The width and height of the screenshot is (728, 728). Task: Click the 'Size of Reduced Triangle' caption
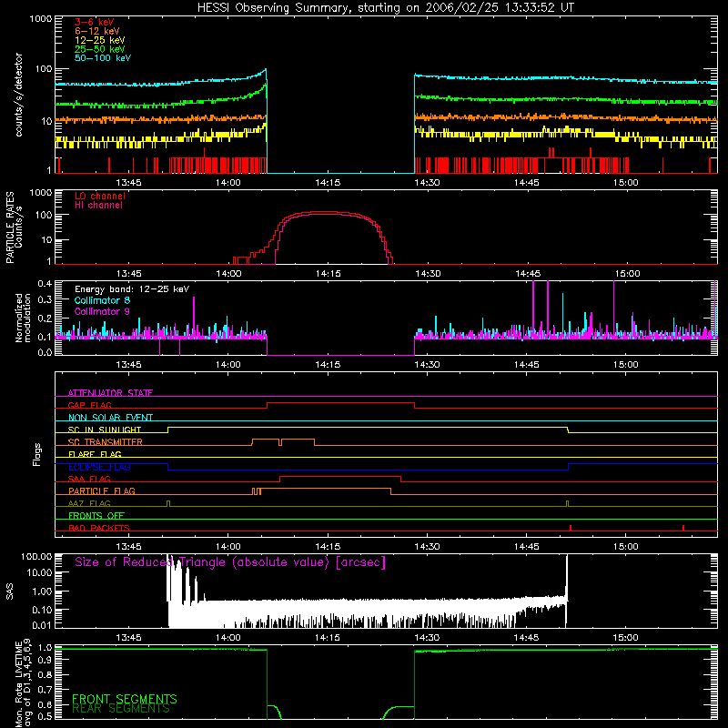(x=230, y=562)
